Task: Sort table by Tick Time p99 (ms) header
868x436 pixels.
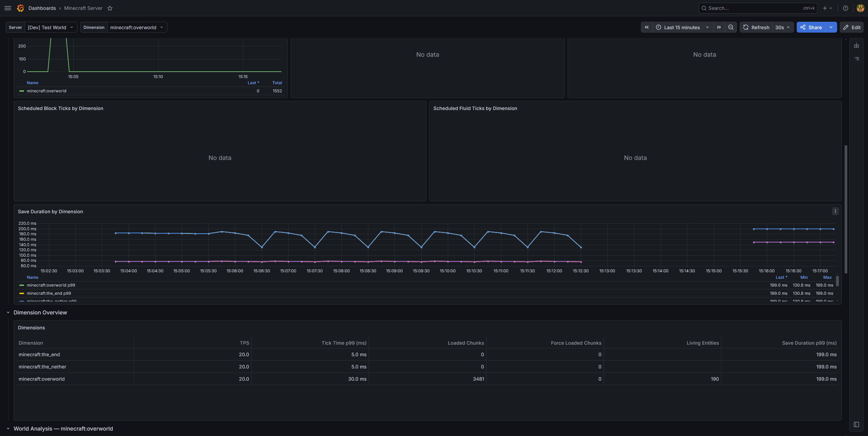Action: click(x=344, y=343)
